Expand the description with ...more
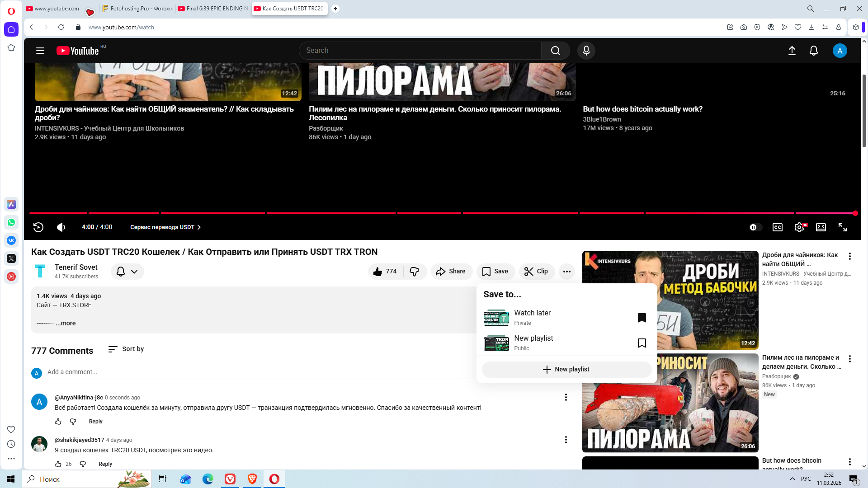 pyautogui.click(x=66, y=323)
